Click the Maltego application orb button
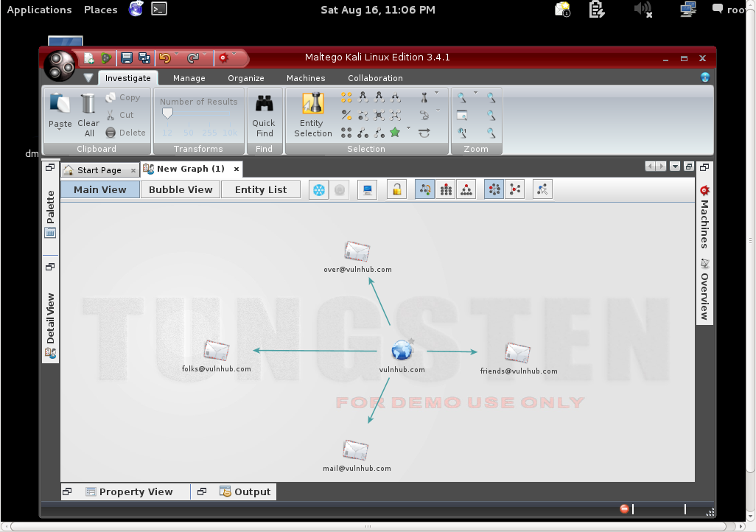756x532 pixels. (x=60, y=66)
